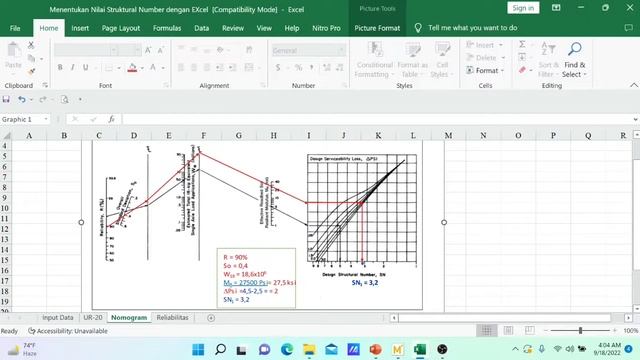Click the Merge & Center icon
This screenshot has height=360, width=640.
tap(249, 67)
